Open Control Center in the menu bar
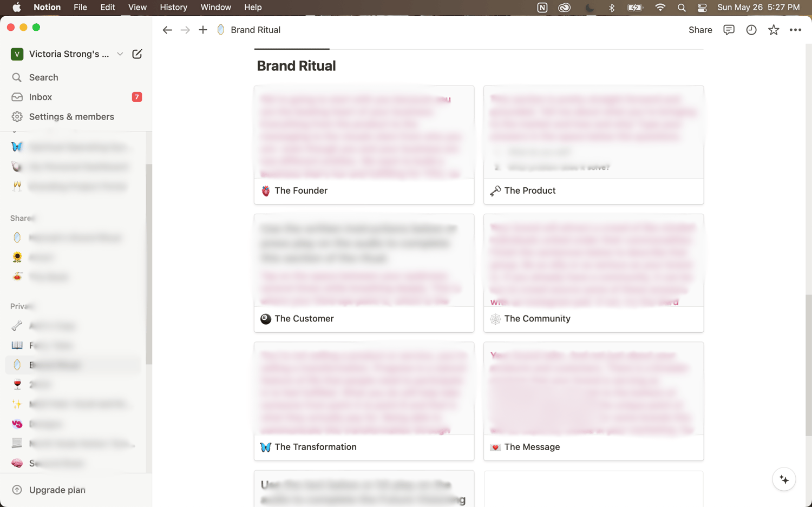The image size is (812, 507). coord(702,8)
